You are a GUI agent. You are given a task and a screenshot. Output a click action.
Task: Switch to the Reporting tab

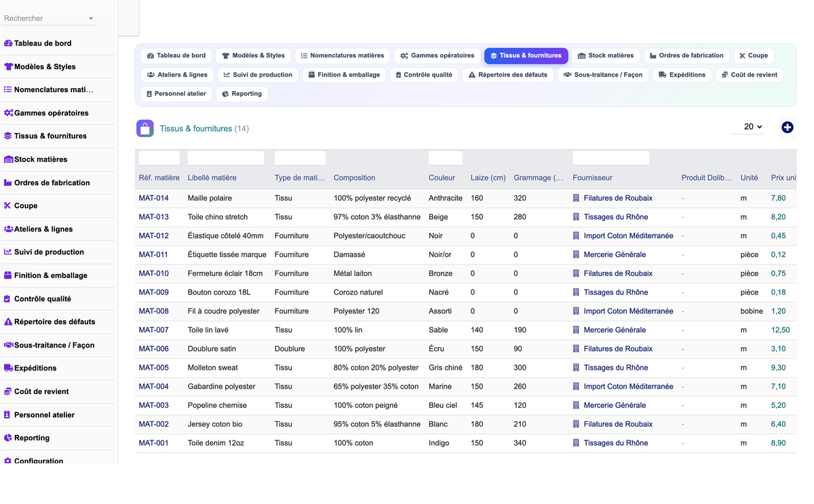(x=242, y=94)
